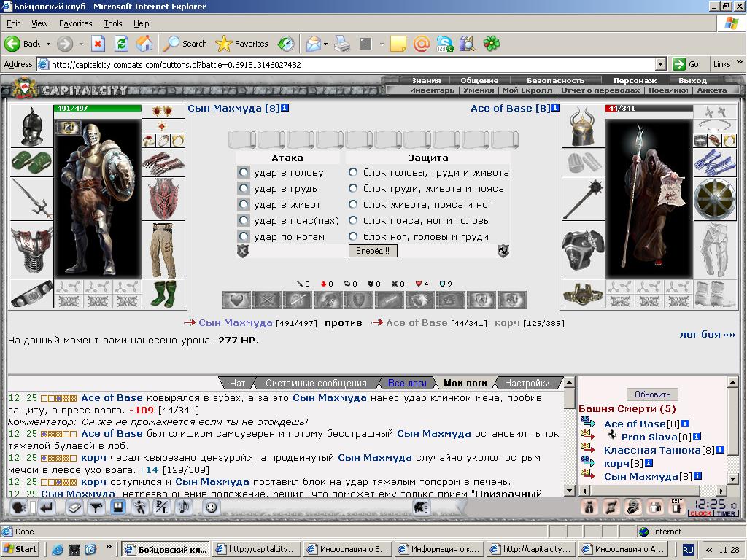Click the IE Stop toolbar icon
Image resolution: width=747 pixels, height=560 pixels.
point(98,44)
